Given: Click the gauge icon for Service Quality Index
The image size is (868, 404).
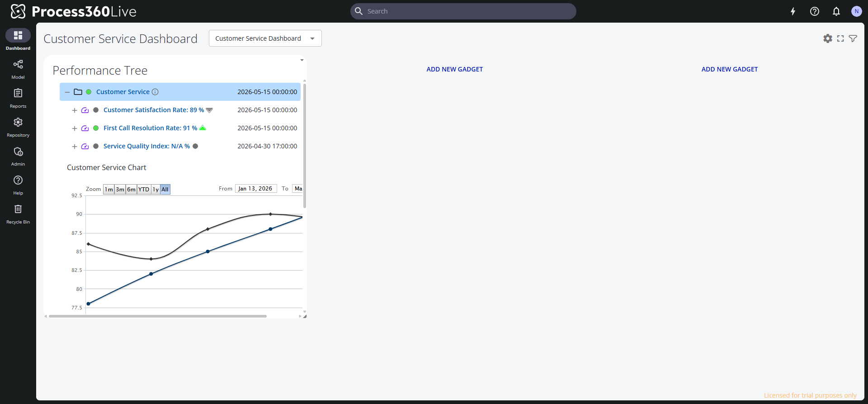Looking at the screenshot, I should click(85, 146).
